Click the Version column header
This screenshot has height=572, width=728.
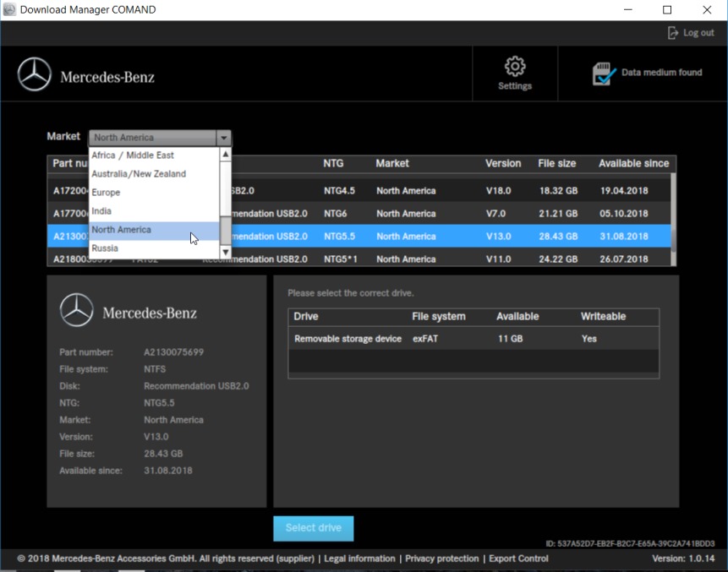tap(503, 163)
